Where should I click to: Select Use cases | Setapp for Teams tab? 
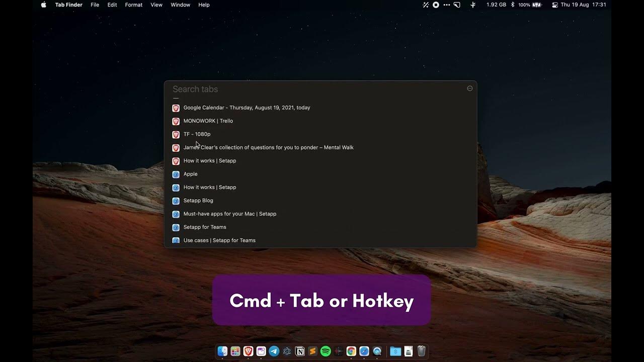320,240
